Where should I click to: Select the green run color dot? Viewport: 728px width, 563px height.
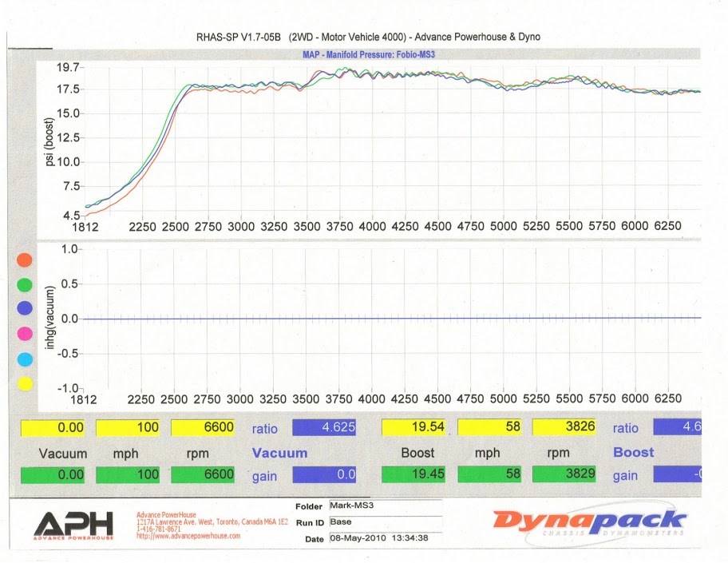pyautogui.click(x=25, y=284)
